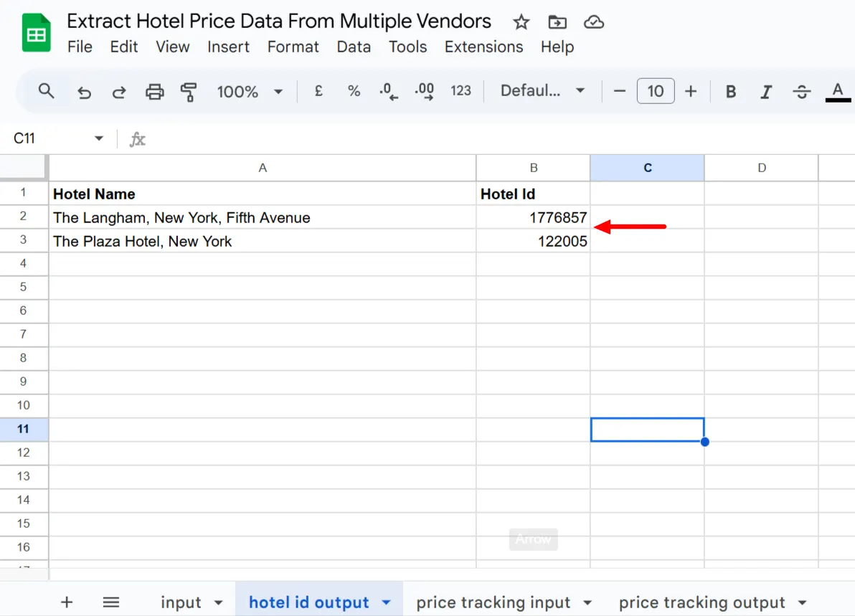Increase decimal places
855x616 pixels.
[x=424, y=91]
